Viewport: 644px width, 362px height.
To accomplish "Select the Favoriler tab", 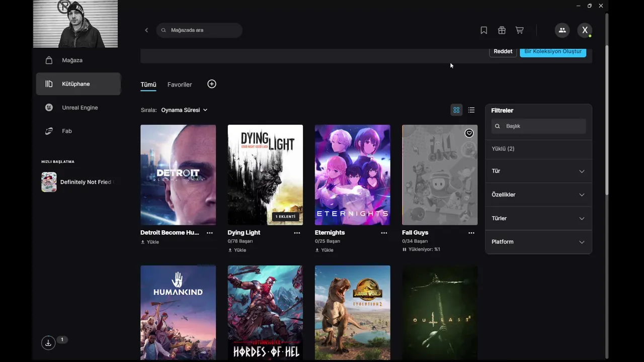I will click(x=180, y=84).
